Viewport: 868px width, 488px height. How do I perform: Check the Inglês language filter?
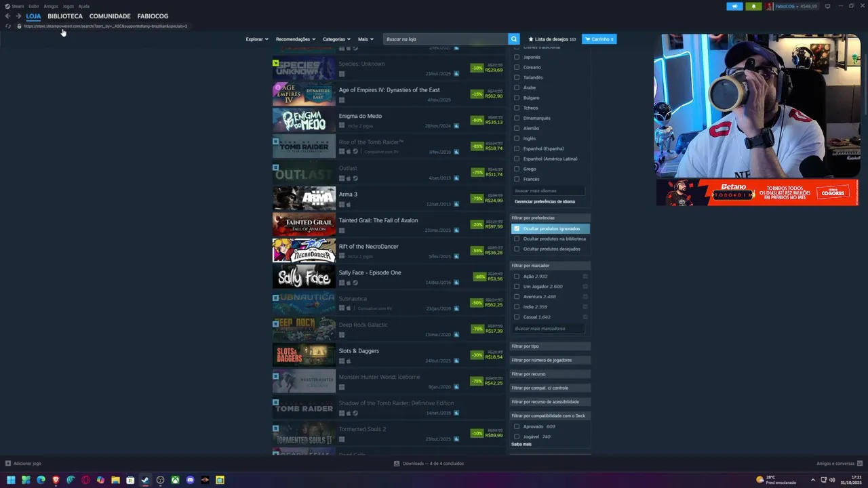click(x=517, y=138)
